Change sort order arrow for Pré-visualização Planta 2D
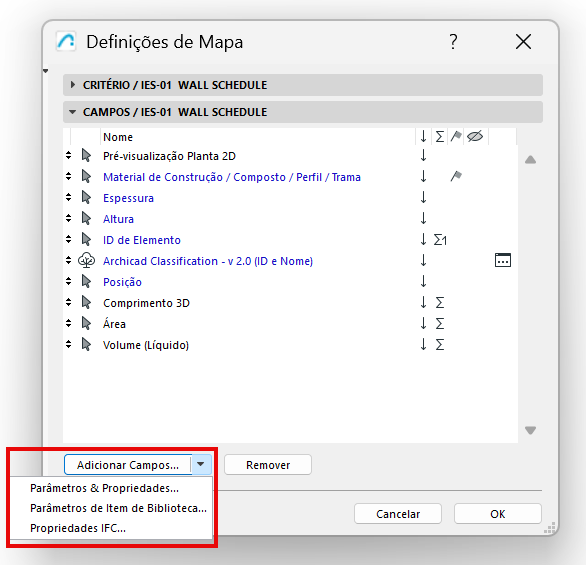586x565 pixels. [423, 155]
